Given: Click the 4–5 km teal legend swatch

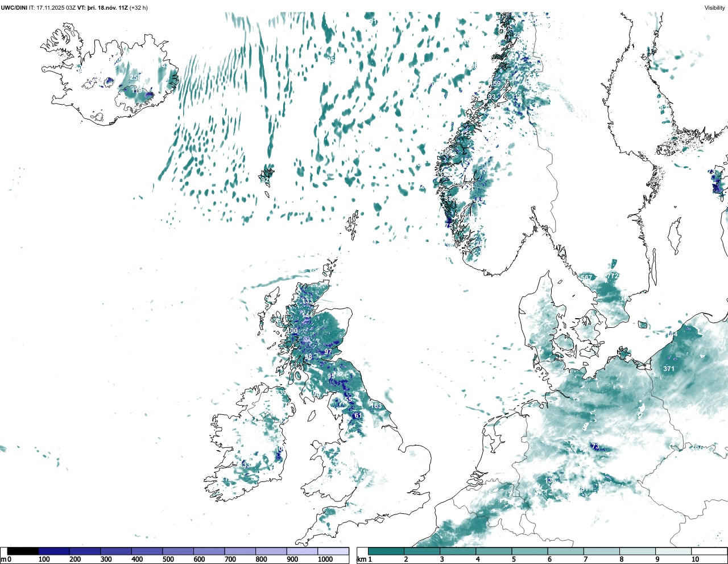Looking at the screenshot, I should coord(494,551).
